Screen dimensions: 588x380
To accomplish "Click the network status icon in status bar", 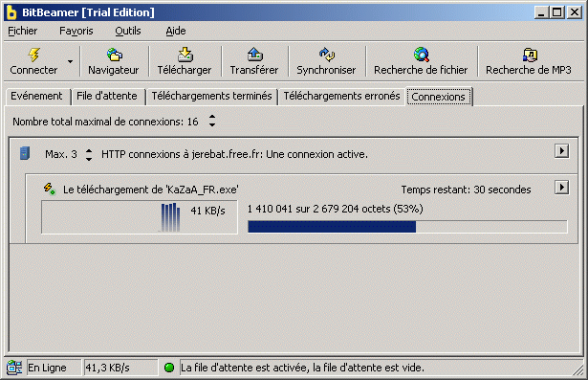I will click(14, 368).
